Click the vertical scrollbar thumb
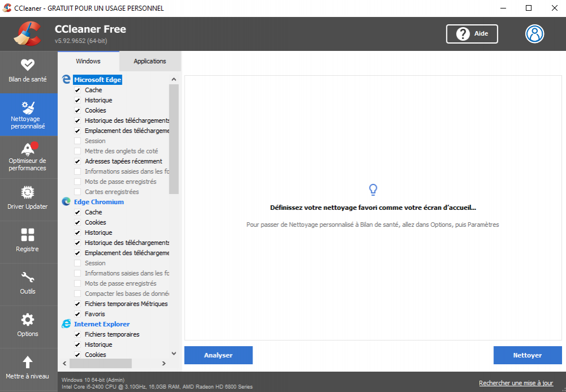 (174, 139)
